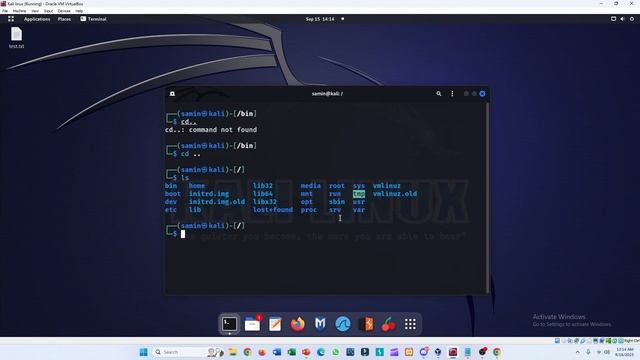The height and width of the screenshot is (360, 640).
Task: Open the Sep 15 14:14 clock calendar
Action: 320,19
